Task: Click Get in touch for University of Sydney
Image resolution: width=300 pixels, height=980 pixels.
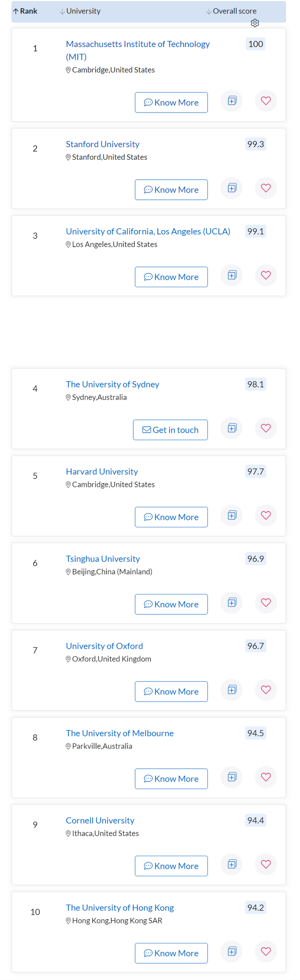Action: point(170,430)
